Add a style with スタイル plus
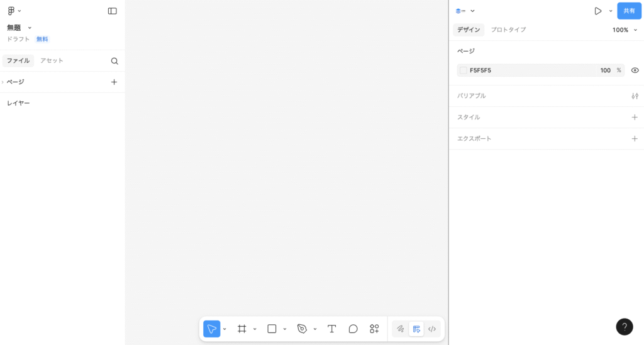 [x=635, y=118]
